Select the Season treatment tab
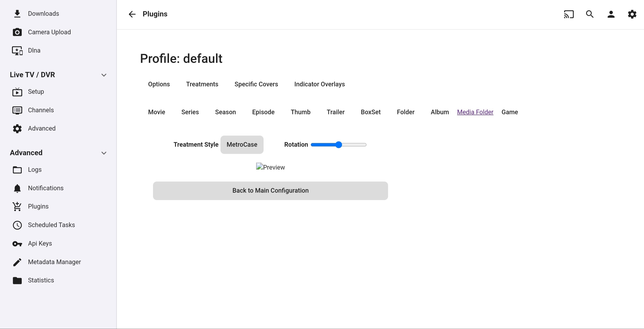 (225, 112)
